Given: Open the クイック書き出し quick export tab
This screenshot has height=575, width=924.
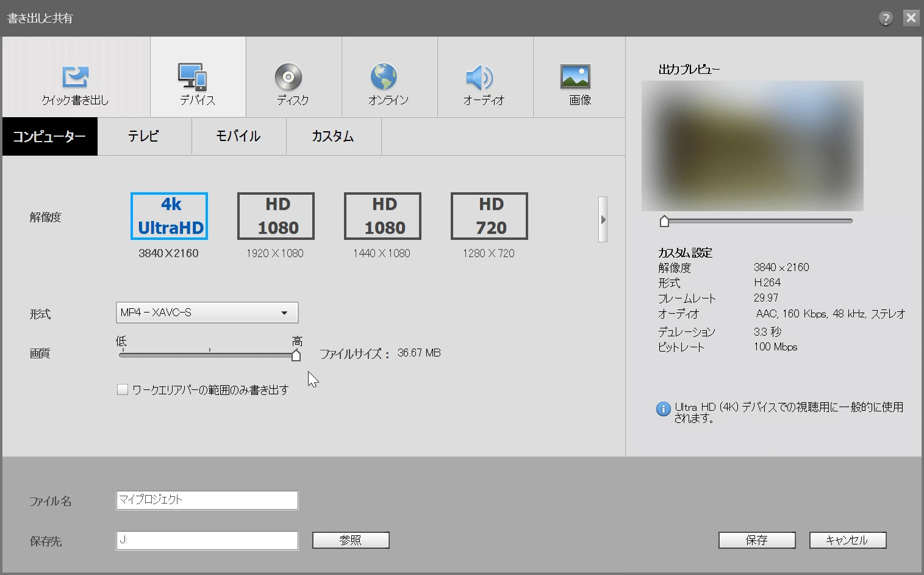Looking at the screenshot, I should pos(76,77).
